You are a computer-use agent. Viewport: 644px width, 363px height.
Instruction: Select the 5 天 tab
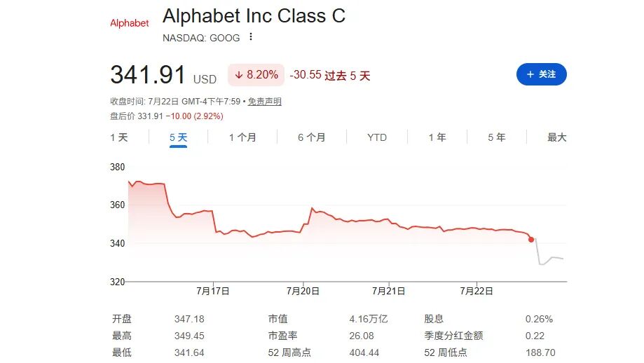pos(178,137)
